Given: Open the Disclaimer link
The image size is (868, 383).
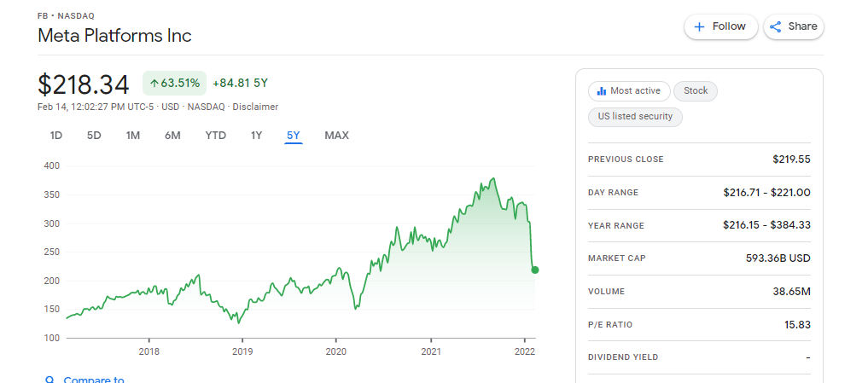Looking at the screenshot, I should click(x=255, y=107).
